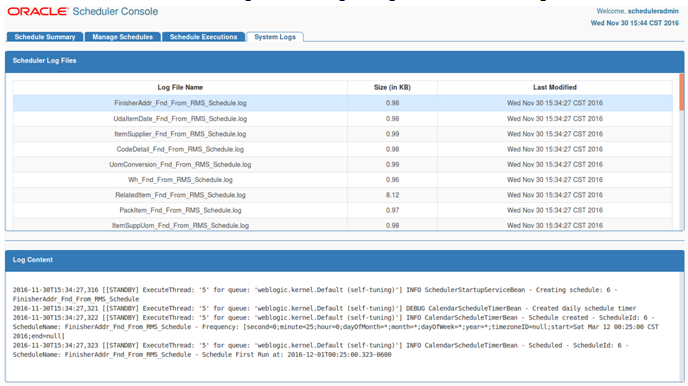Select PackItem_Fnd_From_RMS_Schedule.log file
Screen dimensions: 688x386
pyautogui.click(x=180, y=210)
